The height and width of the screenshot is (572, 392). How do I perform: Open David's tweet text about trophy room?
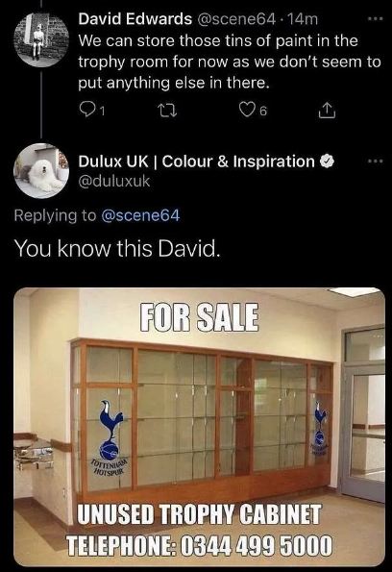[x=230, y=62]
